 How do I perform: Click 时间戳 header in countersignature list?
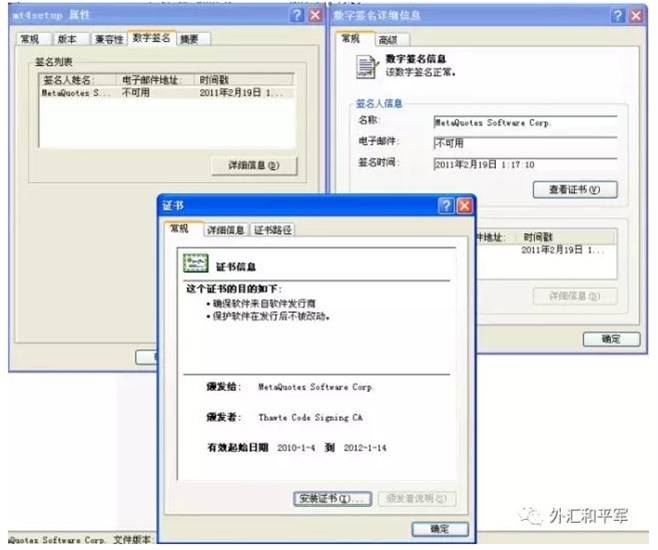(x=568, y=237)
